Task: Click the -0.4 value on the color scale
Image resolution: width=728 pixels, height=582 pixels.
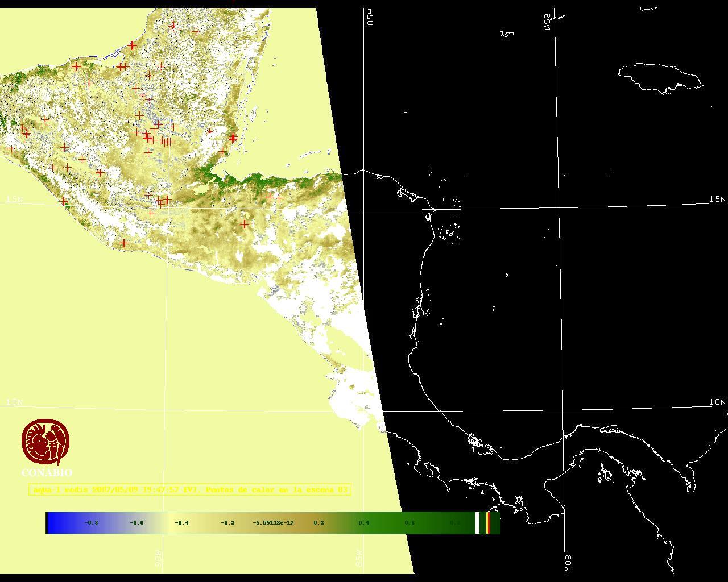Action: coord(182,522)
